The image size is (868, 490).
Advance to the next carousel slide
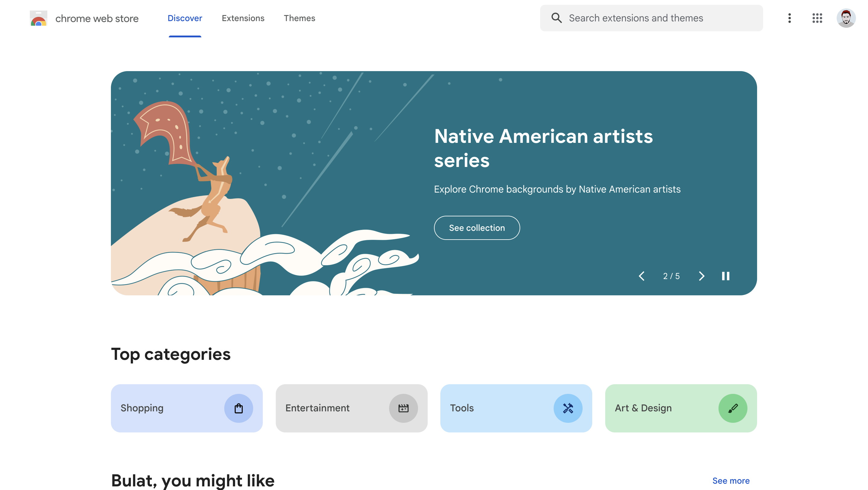click(702, 276)
